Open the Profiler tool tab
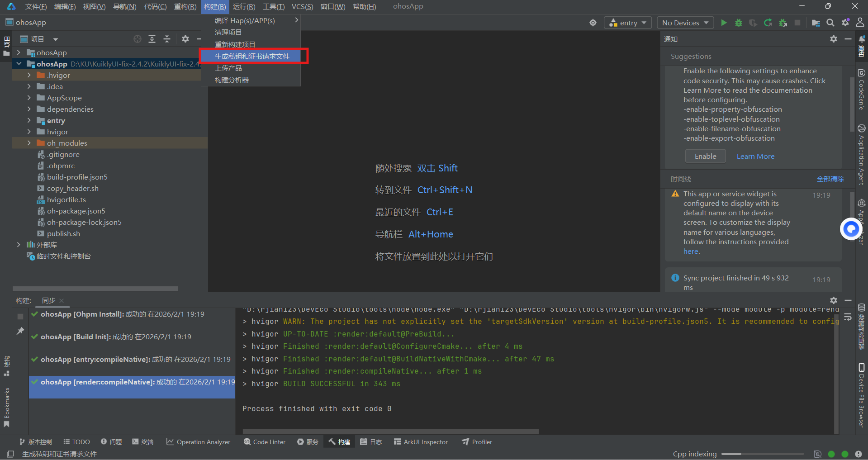868x460 pixels. click(x=477, y=442)
